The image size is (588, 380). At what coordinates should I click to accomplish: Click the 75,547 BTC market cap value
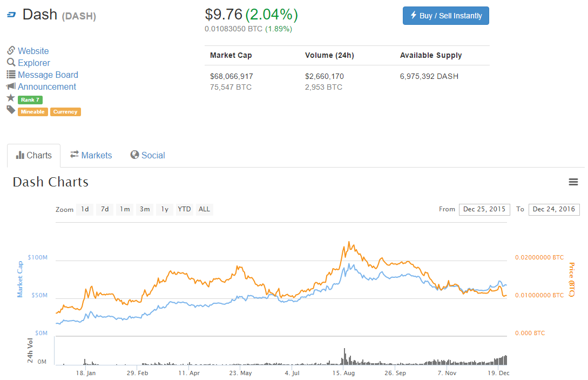pos(231,88)
